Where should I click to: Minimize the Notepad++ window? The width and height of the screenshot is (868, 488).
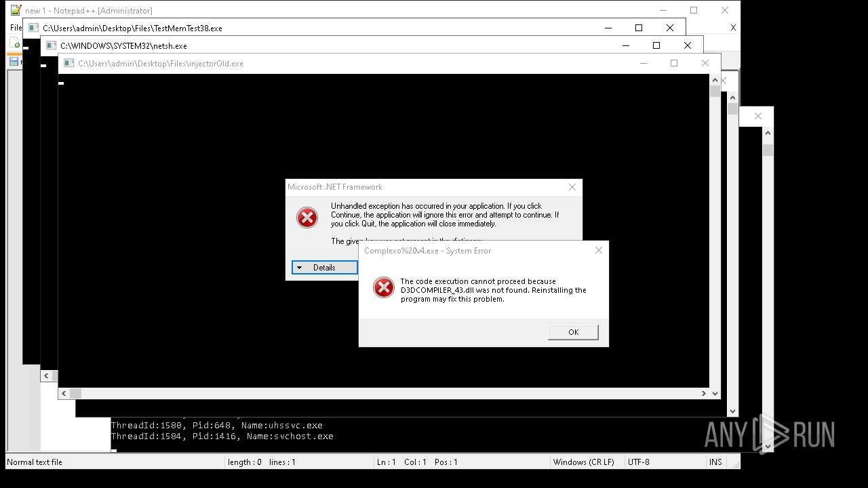coord(663,10)
